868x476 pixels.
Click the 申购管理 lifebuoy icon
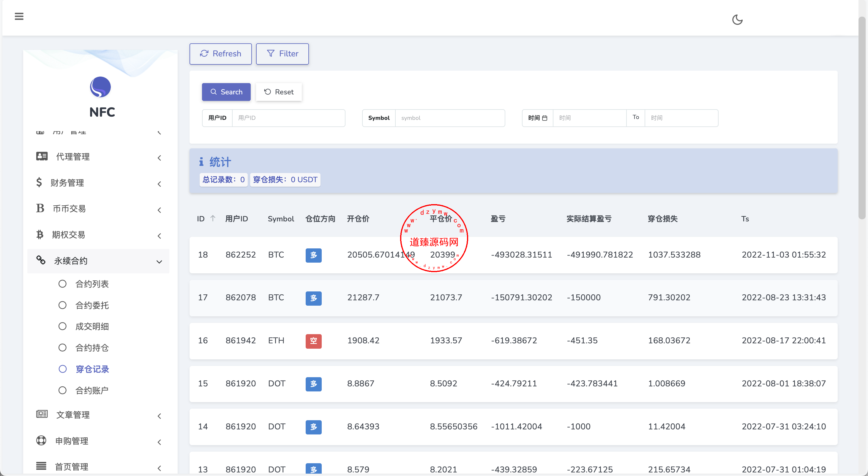coord(41,440)
